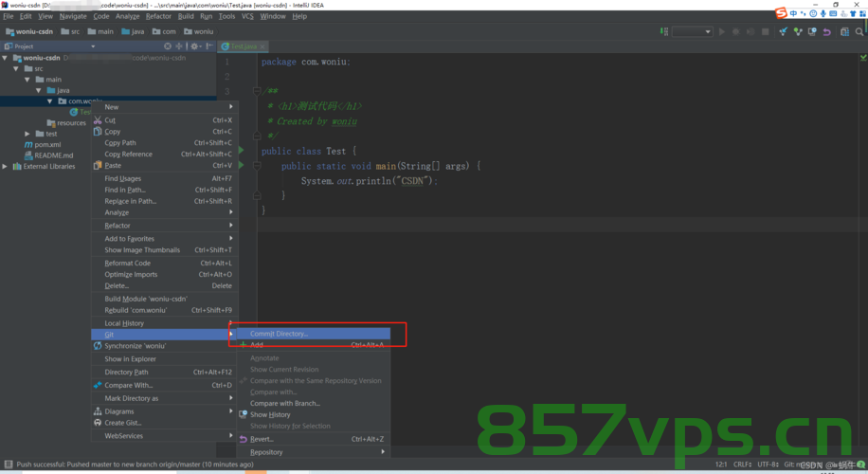
Task: Expand the External Libraries node arrow
Action: point(5,166)
